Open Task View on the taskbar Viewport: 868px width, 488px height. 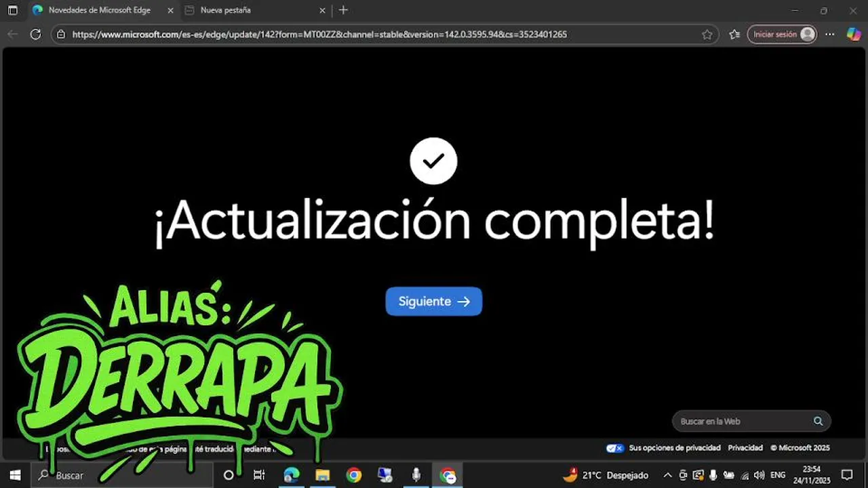tap(259, 475)
